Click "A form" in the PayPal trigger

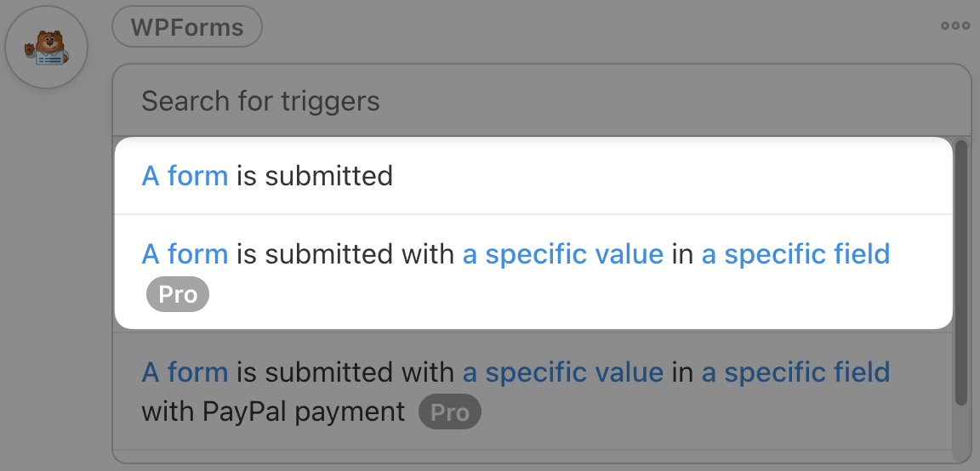click(x=185, y=372)
